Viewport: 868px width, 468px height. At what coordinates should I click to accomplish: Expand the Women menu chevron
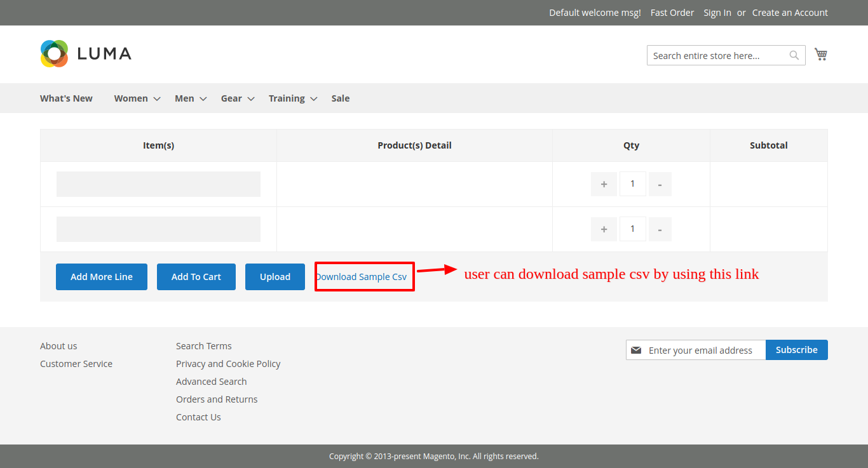[157, 99]
